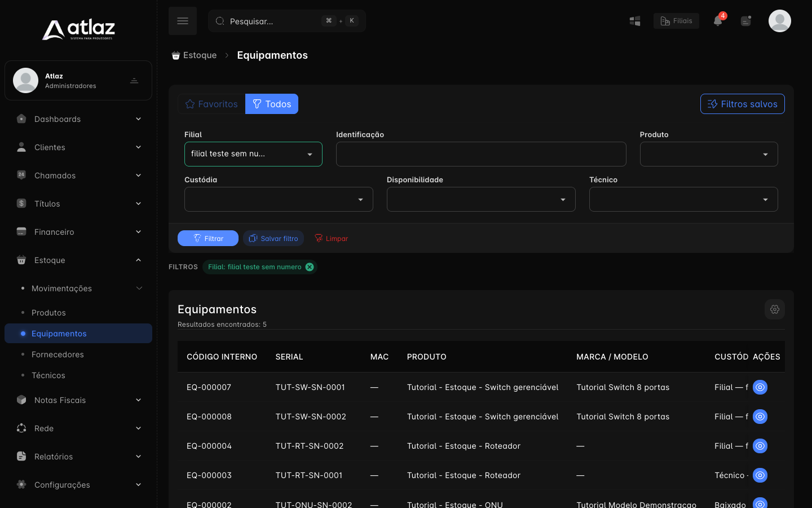
Task: Click serial TUT-SW-SN-0001 cell
Action: (310, 387)
